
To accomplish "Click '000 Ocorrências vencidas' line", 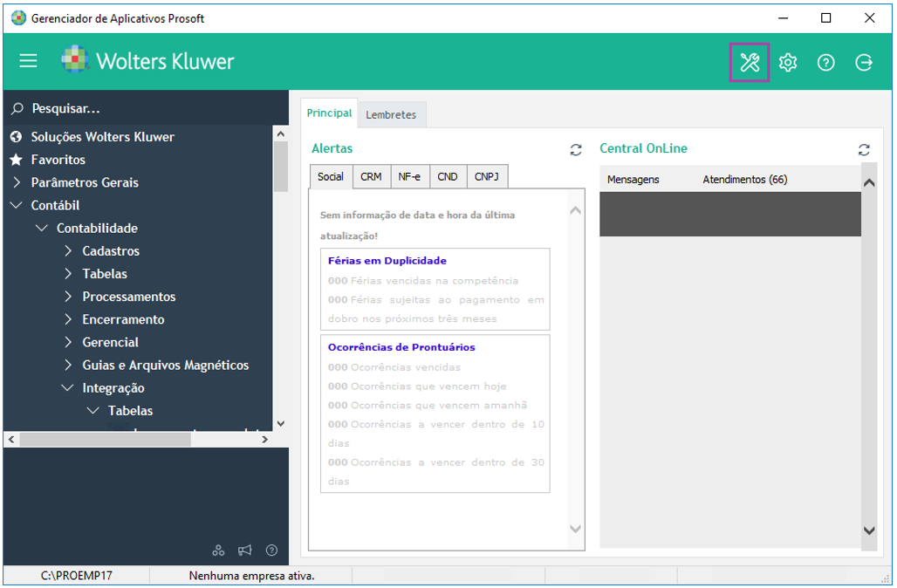I will pos(394,367).
